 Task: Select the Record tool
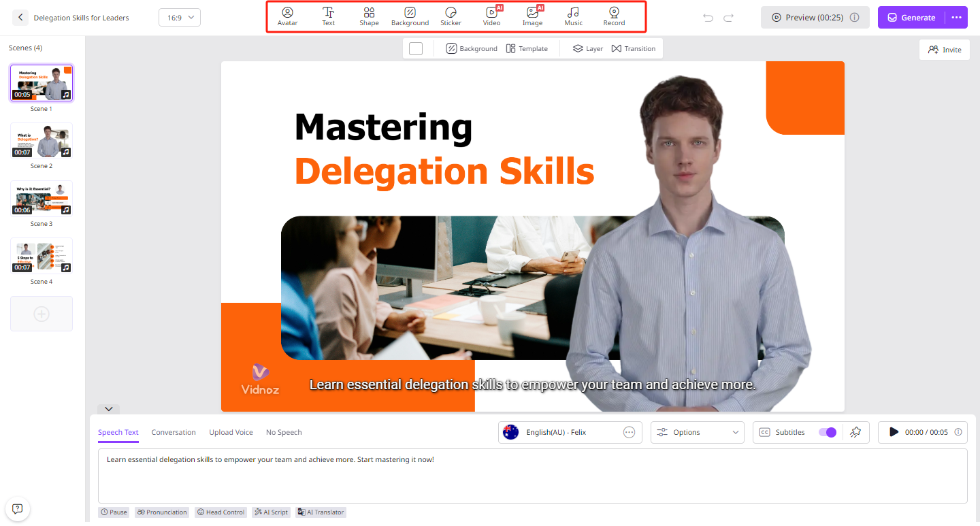tap(613, 16)
